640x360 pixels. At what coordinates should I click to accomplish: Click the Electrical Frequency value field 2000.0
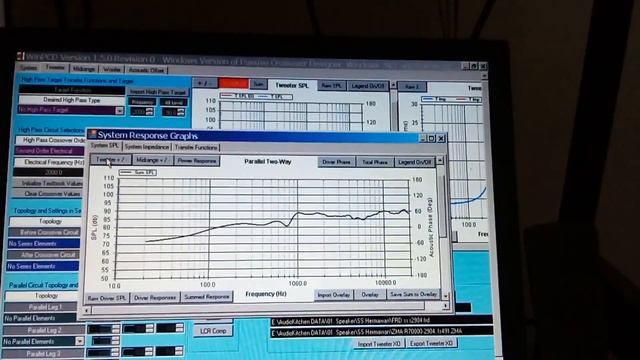coord(49,172)
